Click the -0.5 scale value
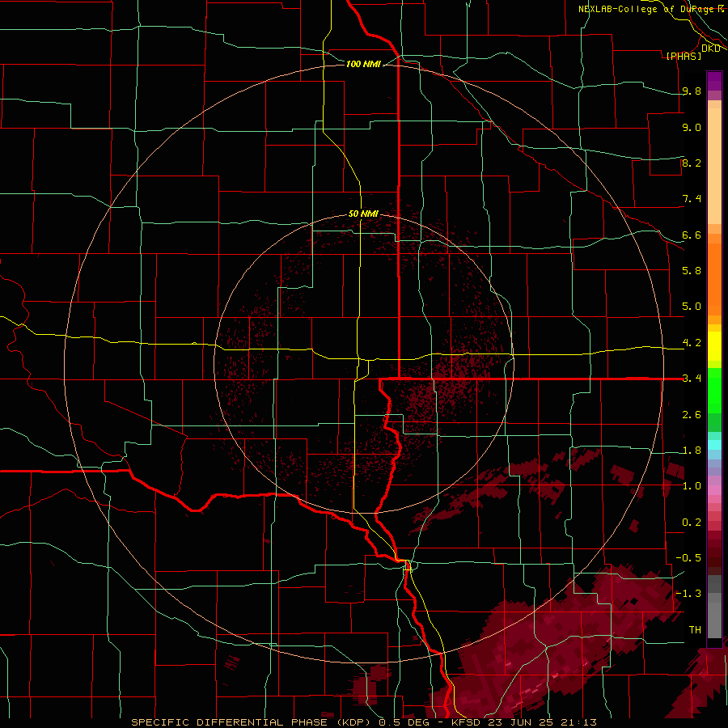 (x=688, y=558)
